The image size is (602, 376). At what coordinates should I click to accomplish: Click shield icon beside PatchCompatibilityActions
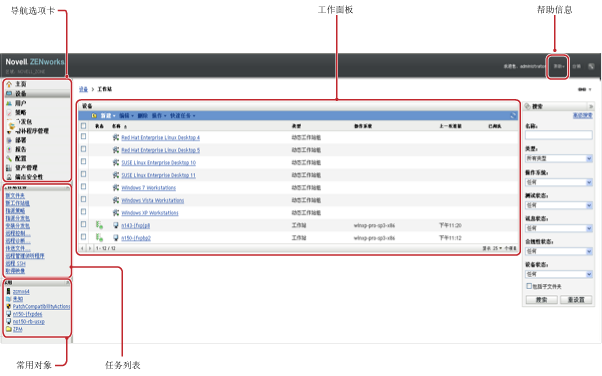coord(8,306)
